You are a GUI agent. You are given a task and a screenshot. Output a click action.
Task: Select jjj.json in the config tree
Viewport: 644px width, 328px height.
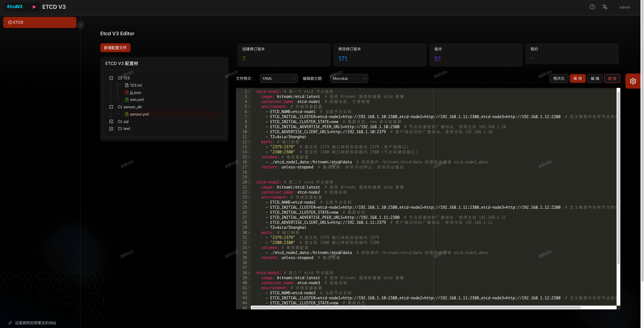coord(135,93)
